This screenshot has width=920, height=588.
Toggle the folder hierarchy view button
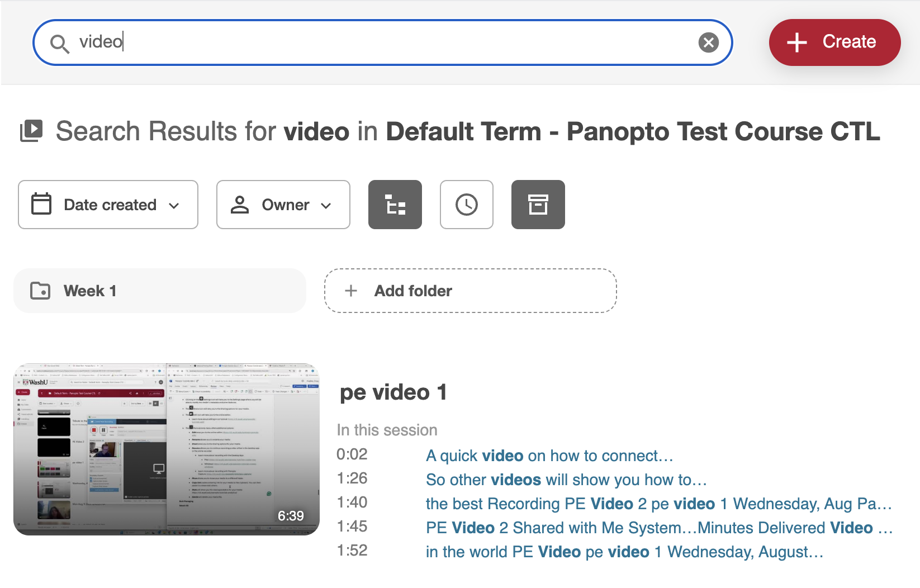[x=395, y=205]
